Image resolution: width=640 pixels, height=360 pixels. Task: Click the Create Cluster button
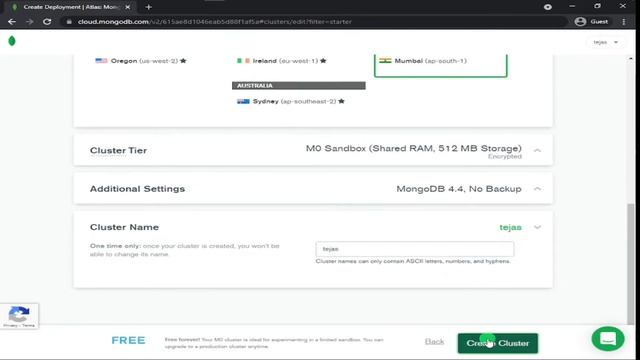pyautogui.click(x=498, y=343)
